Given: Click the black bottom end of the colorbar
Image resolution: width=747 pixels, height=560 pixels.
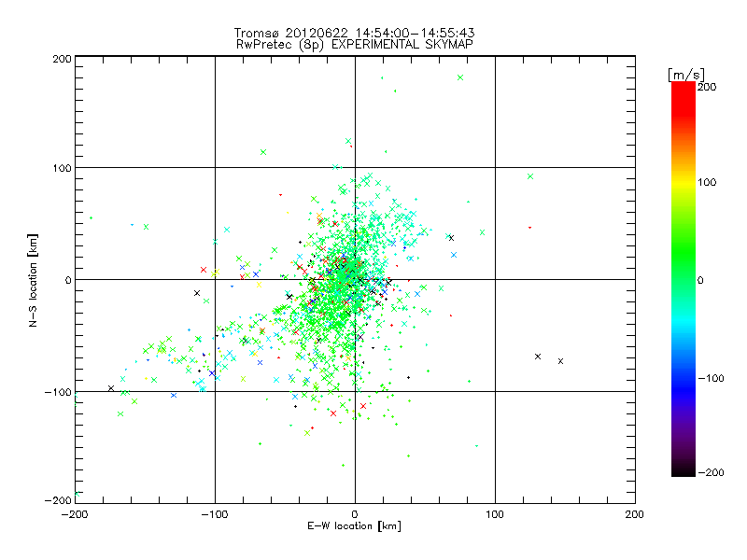Looking at the screenshot, I should [x=684, y=470].
